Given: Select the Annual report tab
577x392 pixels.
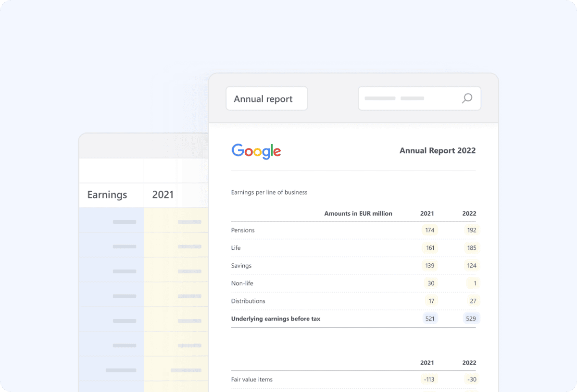Looking at the screenshot, I should pyautogui.click(x=266, y=98).
